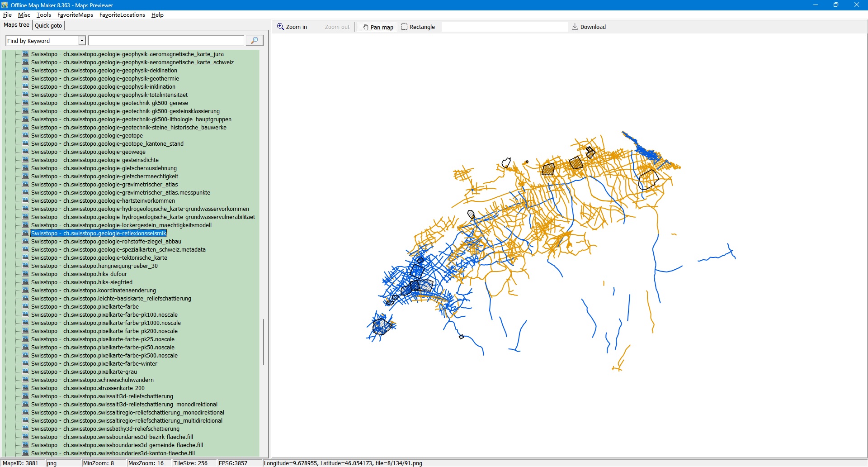
Task: Open the FavoriteMaps menu
Action: [75, 15]
